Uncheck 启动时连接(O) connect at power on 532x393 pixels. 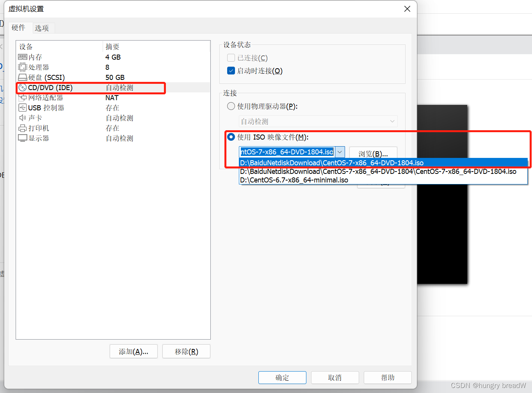point(231,71)
